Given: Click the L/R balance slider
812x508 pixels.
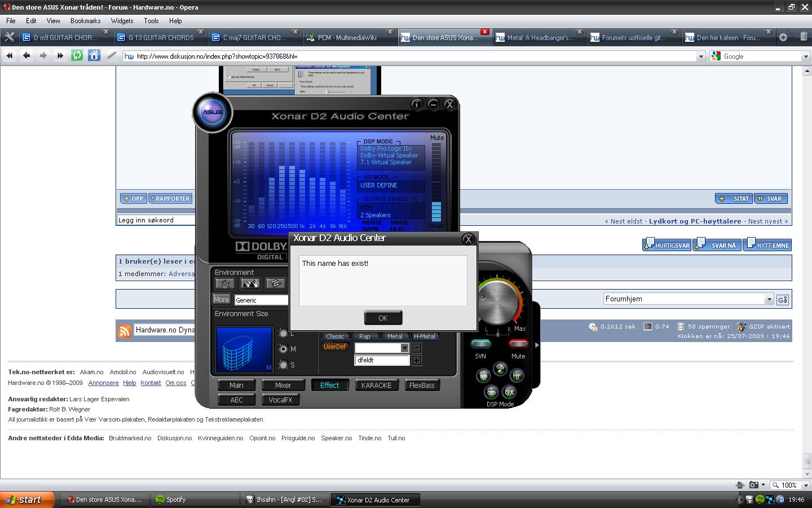Looking at the screenshot, I should [x=497, y=333].
